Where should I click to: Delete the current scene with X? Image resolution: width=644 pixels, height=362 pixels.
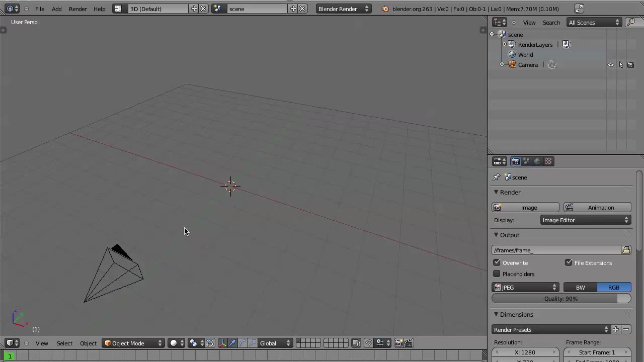(x=302, y=9)
